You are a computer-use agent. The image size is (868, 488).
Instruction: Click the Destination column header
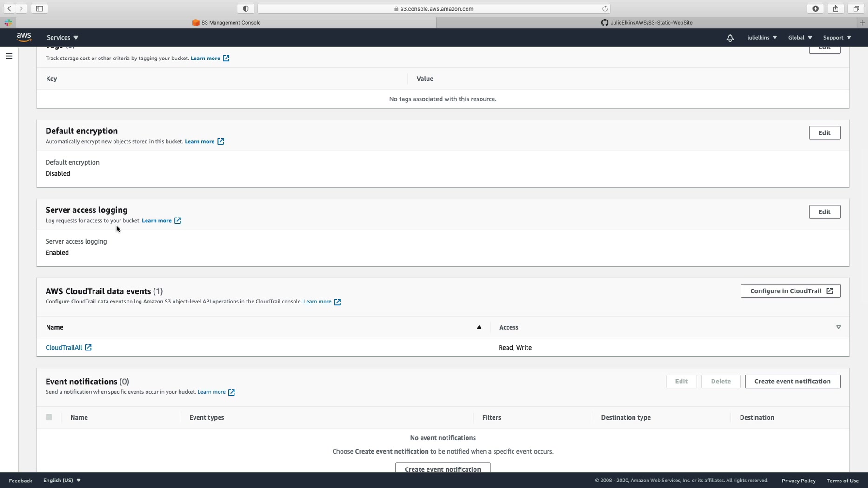(757, 417)
